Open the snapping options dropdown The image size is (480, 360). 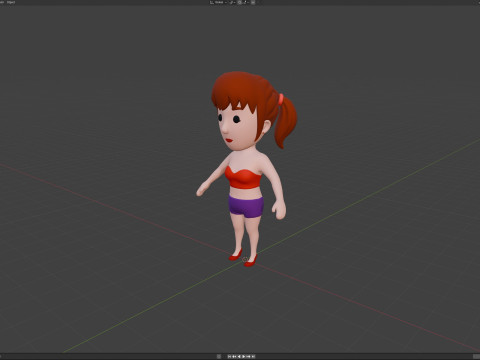click(246, 2)
